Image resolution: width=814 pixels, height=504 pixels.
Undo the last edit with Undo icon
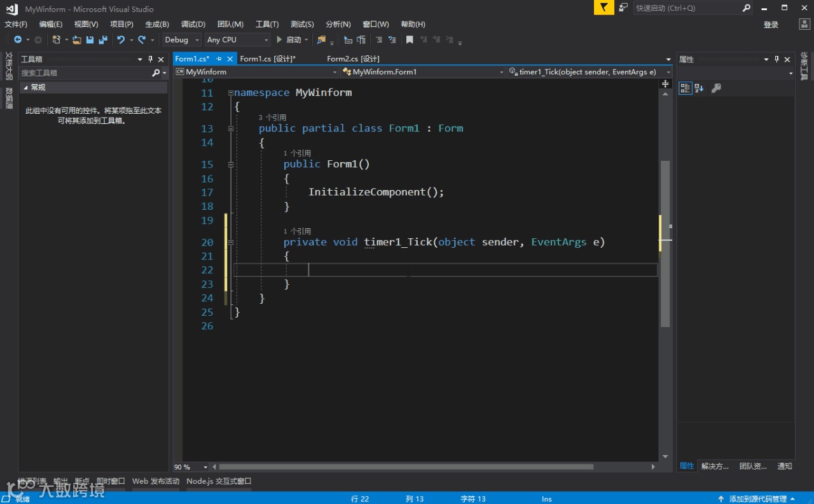click(121, 39)
